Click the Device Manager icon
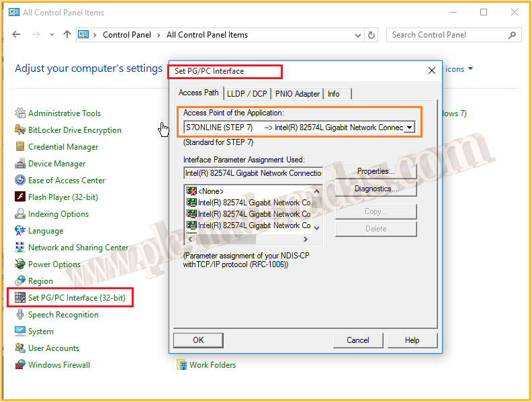 (x=20, y=164)
